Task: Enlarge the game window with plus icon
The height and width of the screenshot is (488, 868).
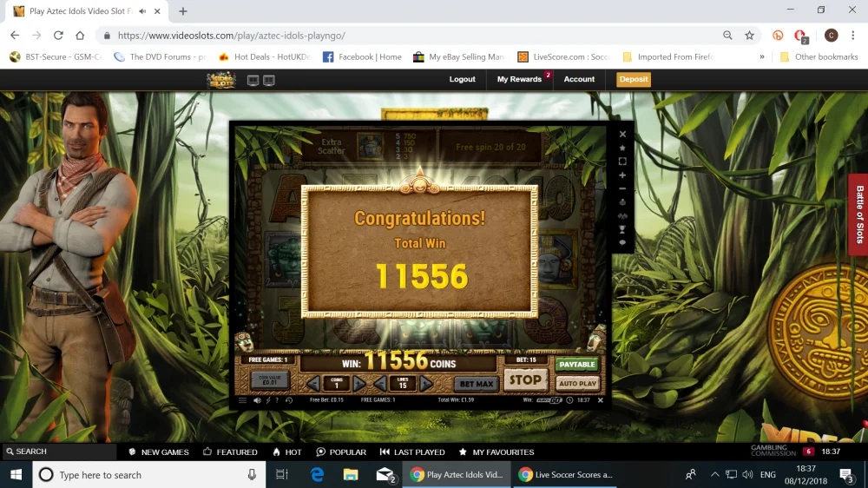Action: (x=622, y=175)
